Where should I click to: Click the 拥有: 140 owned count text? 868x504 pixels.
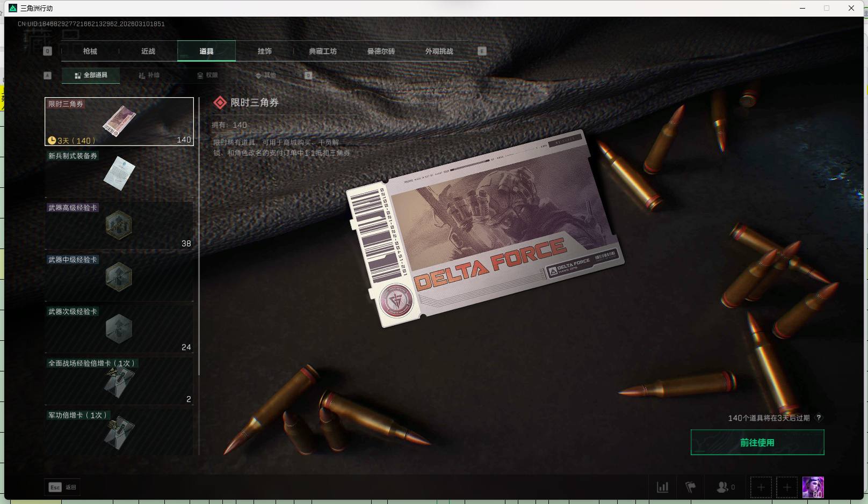click(x=229, y=125)
